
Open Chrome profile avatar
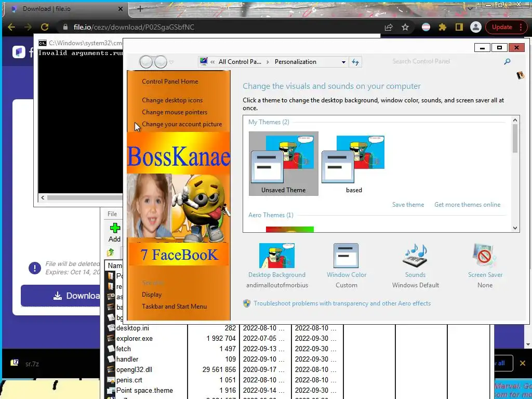[x=476, y=27]
